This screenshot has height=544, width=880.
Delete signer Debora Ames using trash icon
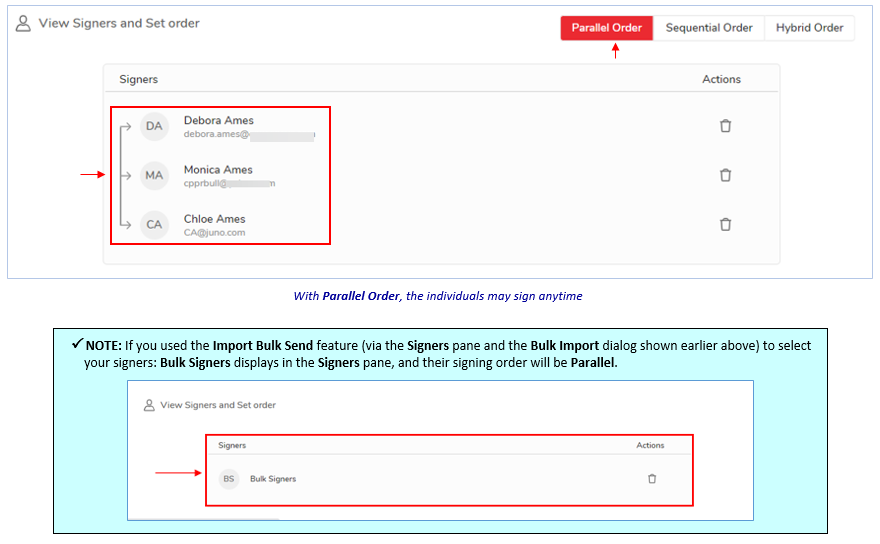point(726,126)
